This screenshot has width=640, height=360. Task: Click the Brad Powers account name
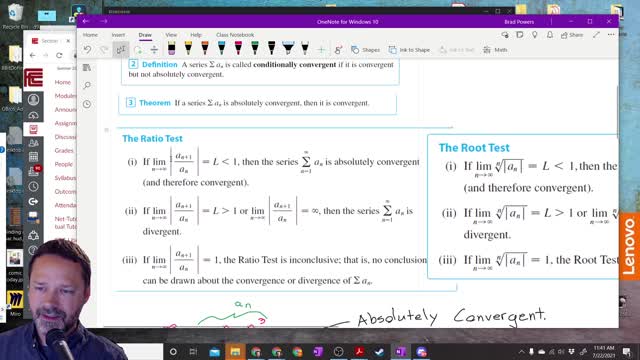[519, 22]
